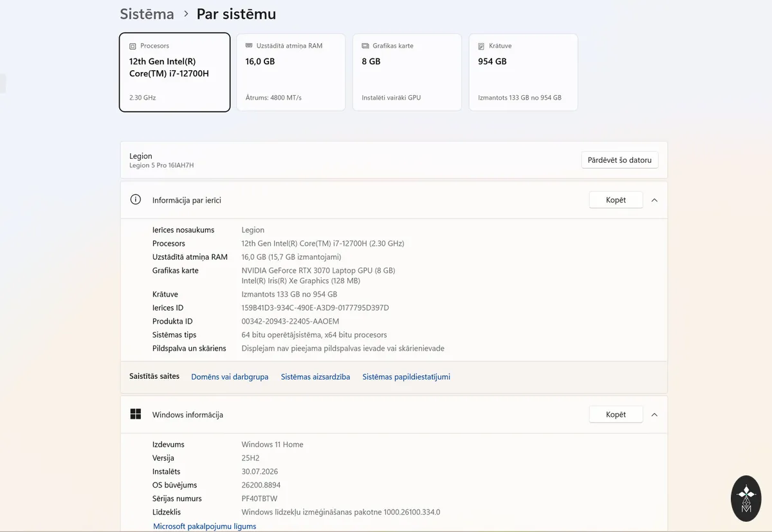772x532 pixels.
Task: Select the Procesors card icon
Action: coord(133,46)
